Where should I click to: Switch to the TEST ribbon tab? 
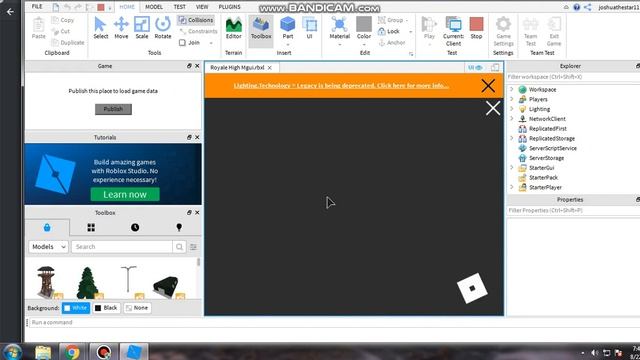(x=180, y=7)
